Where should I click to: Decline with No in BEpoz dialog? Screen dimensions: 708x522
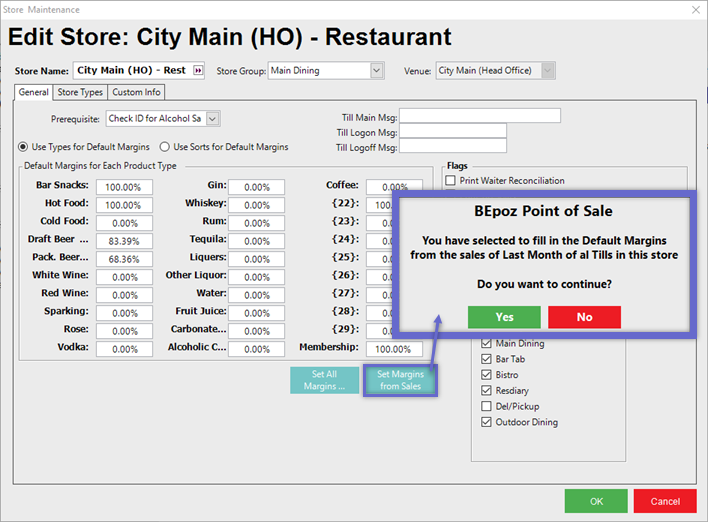point(584,317)
